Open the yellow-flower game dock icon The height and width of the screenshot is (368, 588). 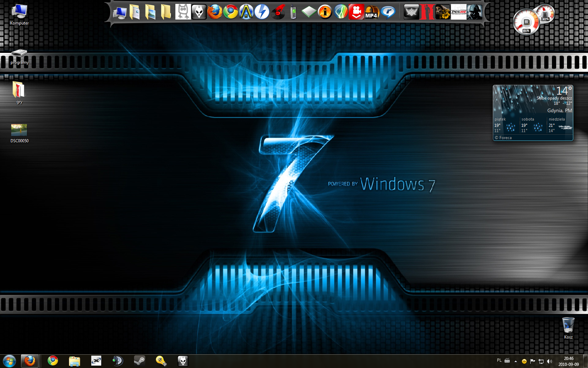point(443,12)
